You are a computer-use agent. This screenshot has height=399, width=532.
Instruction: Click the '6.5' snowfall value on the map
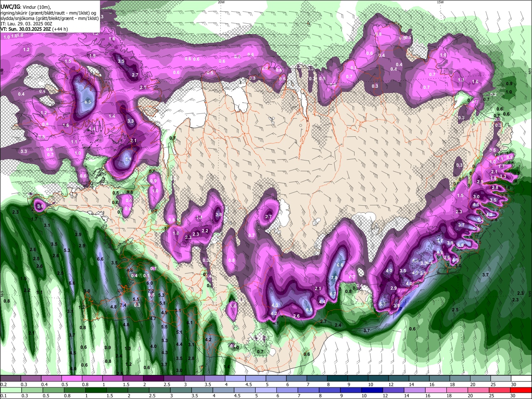pos(88,102)
